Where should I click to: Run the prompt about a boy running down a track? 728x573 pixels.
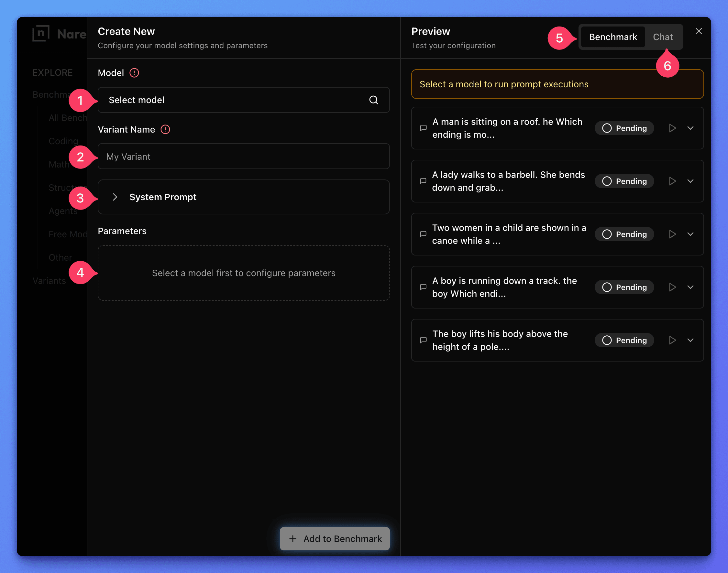(x=672, y=287)
